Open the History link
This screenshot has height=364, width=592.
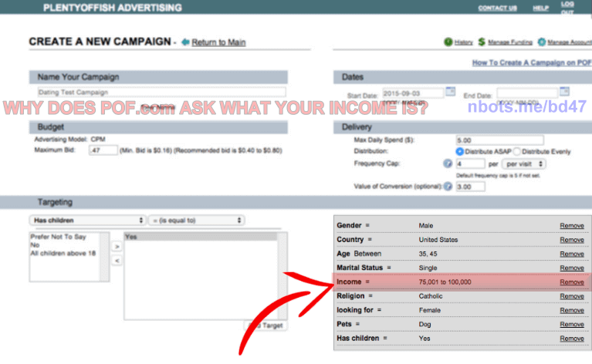point(464,42)
